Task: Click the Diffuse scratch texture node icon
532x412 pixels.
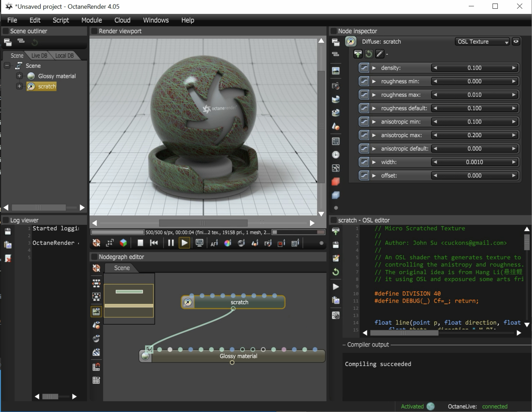Action: [x=351, y=42]
